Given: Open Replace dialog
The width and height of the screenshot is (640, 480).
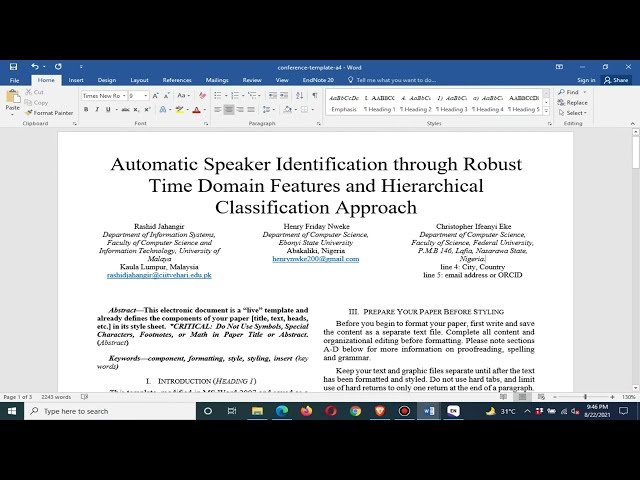Looking at the screenshot, I should click(573, 102).
